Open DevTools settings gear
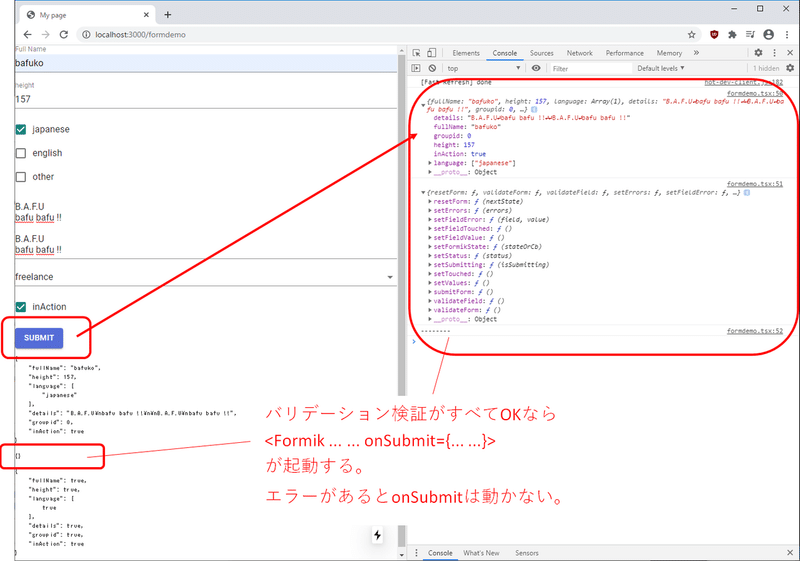This screenshot has width=800, height=561. pos(758,53)
